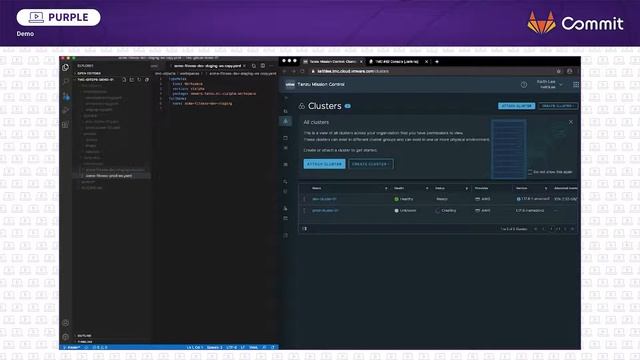Open row actions for first cluster
640x360 pixels.
[x=304, y=199]
